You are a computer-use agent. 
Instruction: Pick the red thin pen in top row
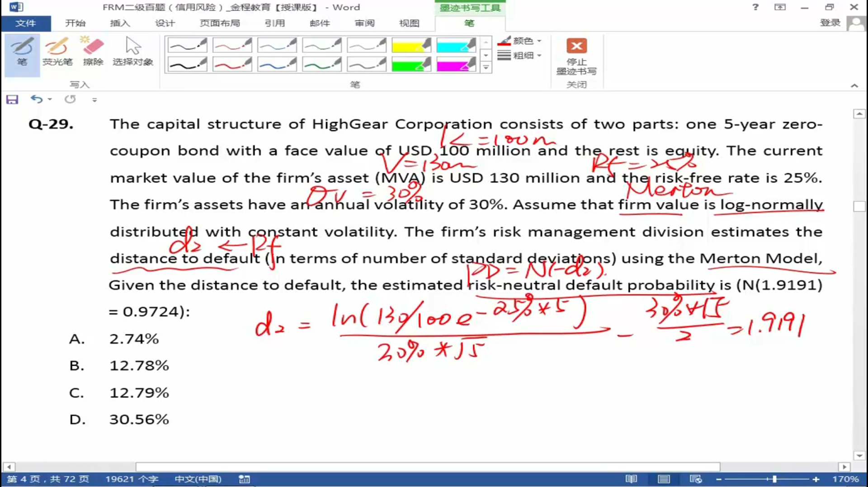point(232,45)
